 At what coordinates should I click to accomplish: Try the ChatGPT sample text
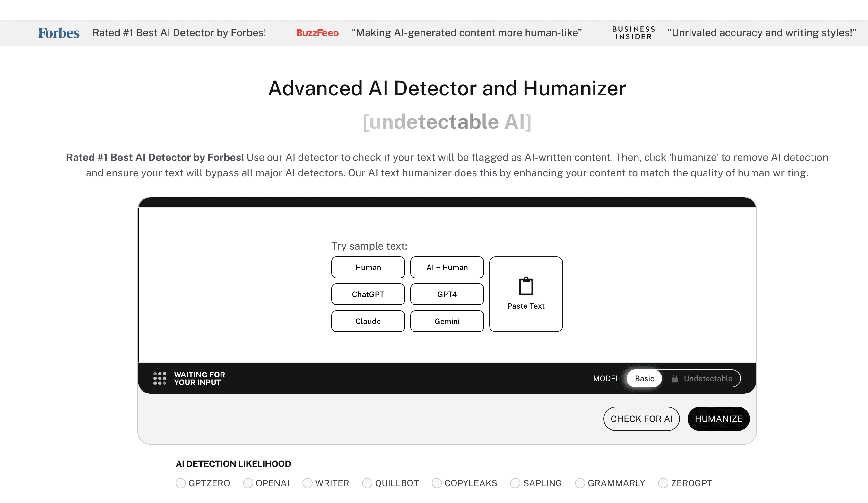coord(368,294)
